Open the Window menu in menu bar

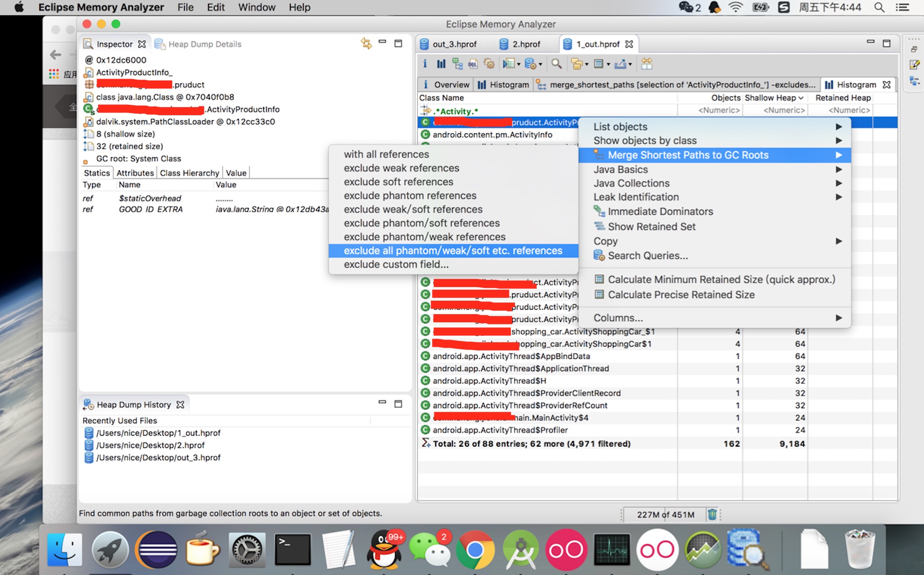(x=257, y=7)
